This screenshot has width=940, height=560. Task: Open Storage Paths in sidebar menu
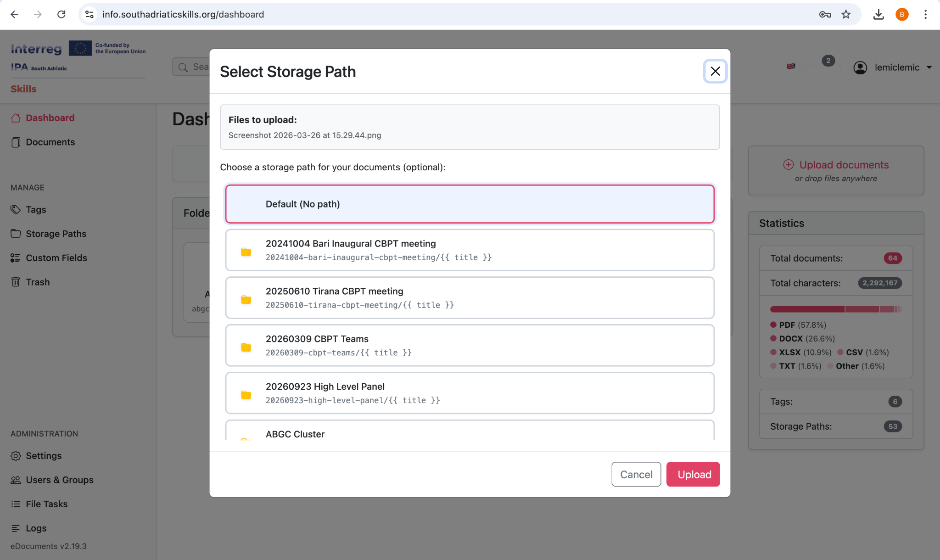coord(56,234)
